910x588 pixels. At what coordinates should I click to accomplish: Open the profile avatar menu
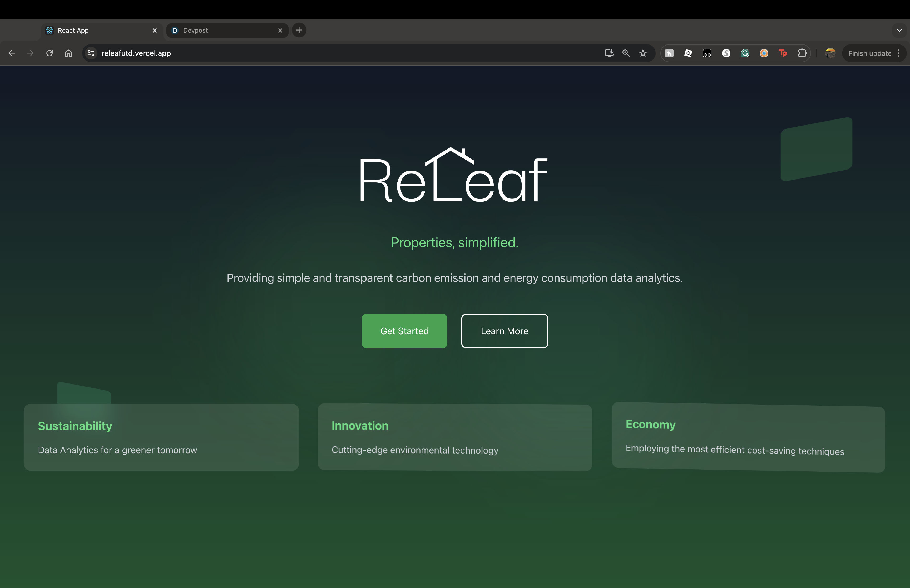[830, 53]
